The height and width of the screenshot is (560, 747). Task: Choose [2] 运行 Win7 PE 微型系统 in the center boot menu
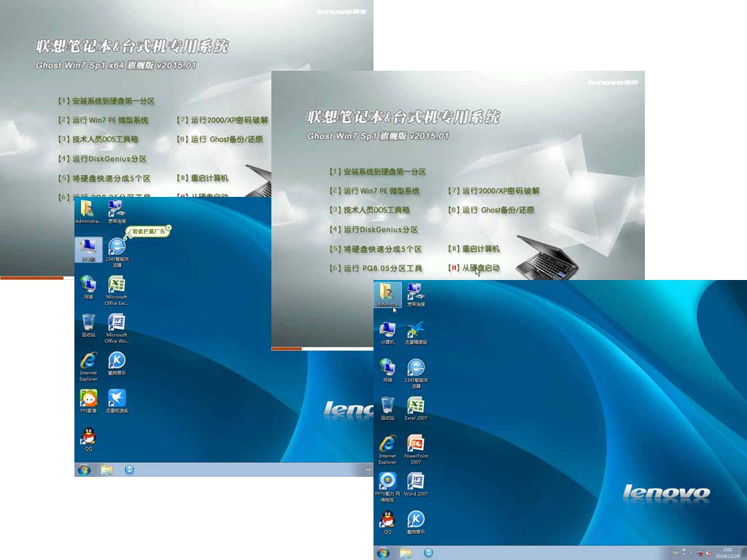pos(374,190)
